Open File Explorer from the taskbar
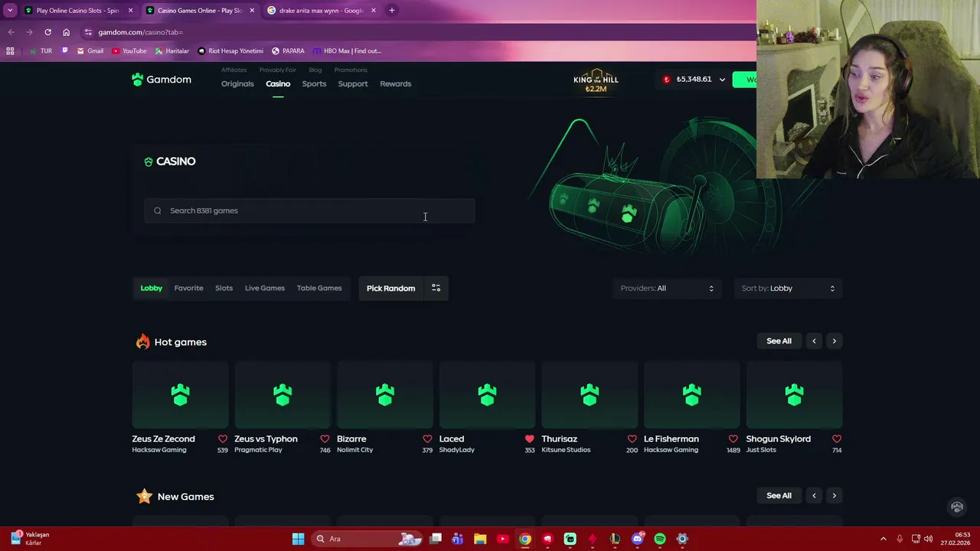 pos(480,539)
